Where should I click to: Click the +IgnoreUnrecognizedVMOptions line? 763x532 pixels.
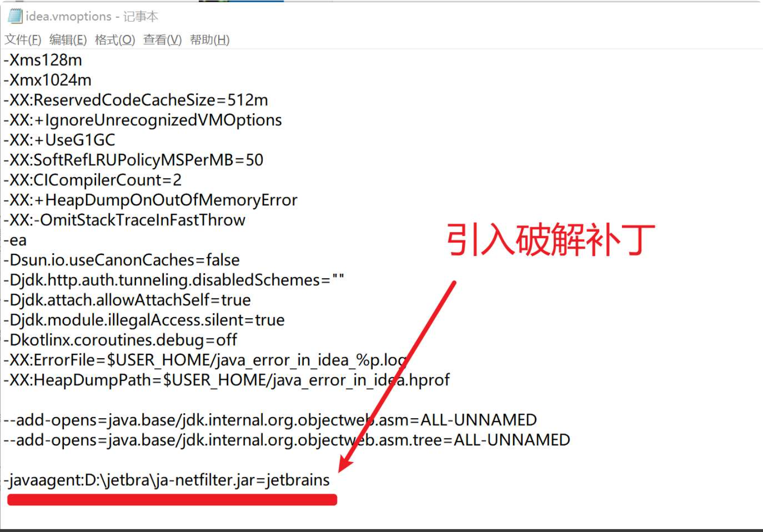(x=143, y=120)
